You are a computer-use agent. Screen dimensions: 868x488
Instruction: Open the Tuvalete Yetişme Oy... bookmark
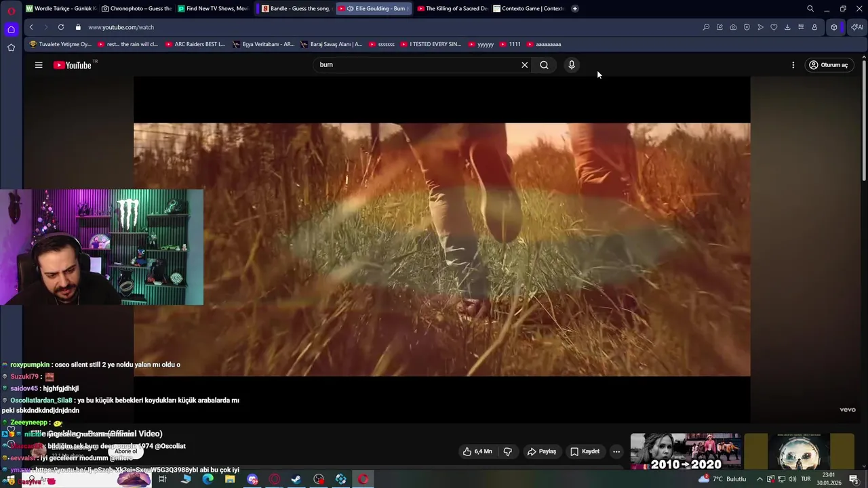[x=60, y=44]
